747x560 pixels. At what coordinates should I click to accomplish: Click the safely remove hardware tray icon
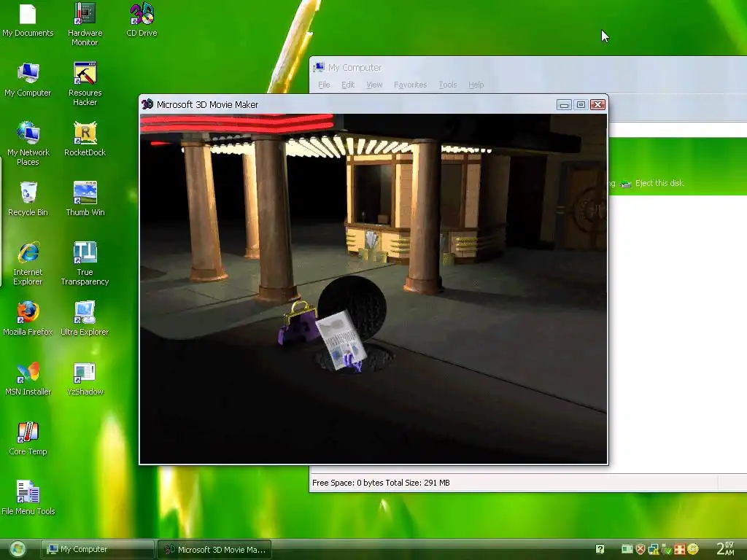coord(666,549)
